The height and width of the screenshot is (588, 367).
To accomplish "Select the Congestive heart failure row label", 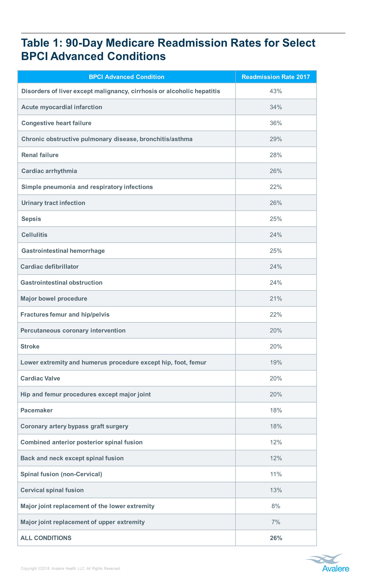I will pos(56,123).
